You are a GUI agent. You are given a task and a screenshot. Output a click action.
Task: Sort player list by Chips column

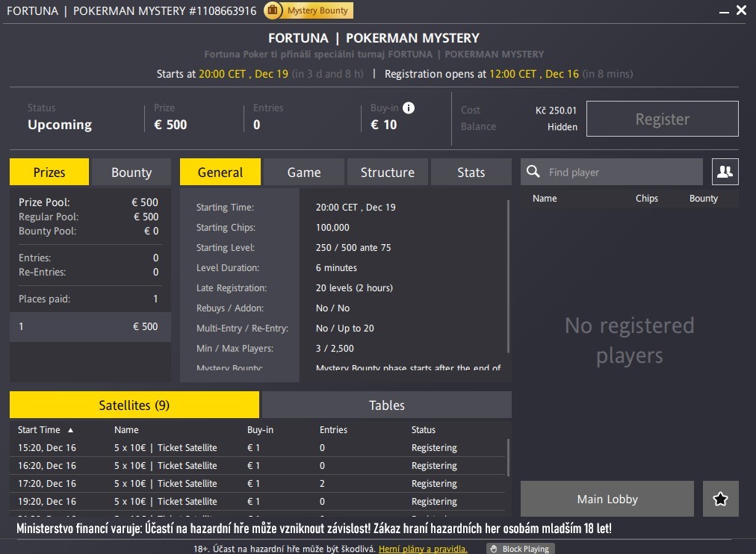click(x=646, y=198)
